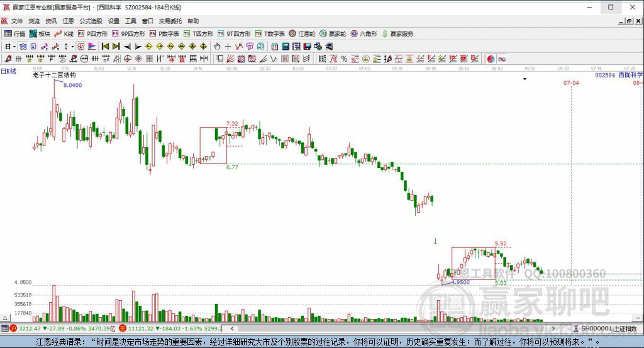Click the yellow diamond right-arrow icon

[160, 47]
